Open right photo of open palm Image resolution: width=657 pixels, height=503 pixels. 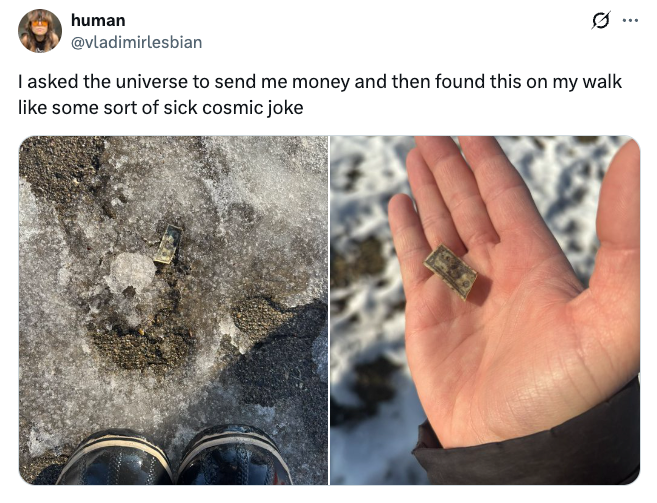pos(485,310)
